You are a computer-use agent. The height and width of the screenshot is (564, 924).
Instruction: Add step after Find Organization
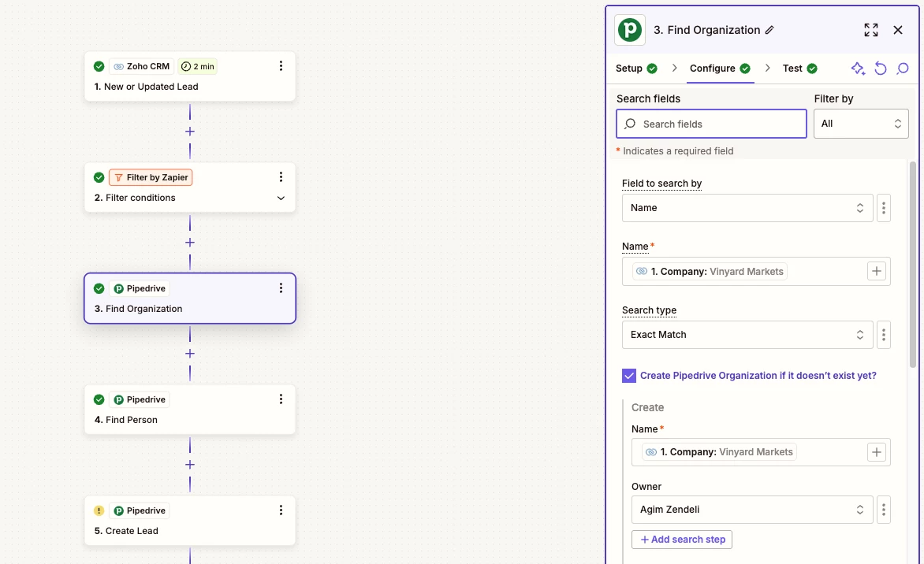click(190, 353)
